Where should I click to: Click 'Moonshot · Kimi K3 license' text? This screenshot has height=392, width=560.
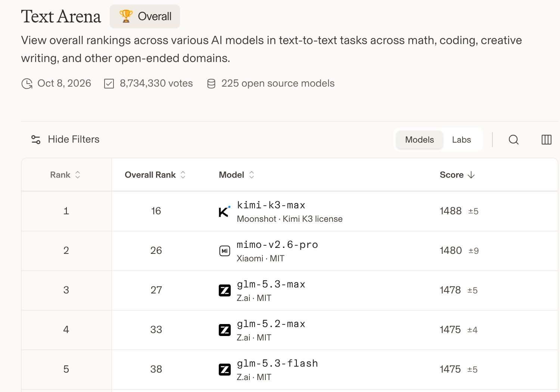tap(290, 219)
